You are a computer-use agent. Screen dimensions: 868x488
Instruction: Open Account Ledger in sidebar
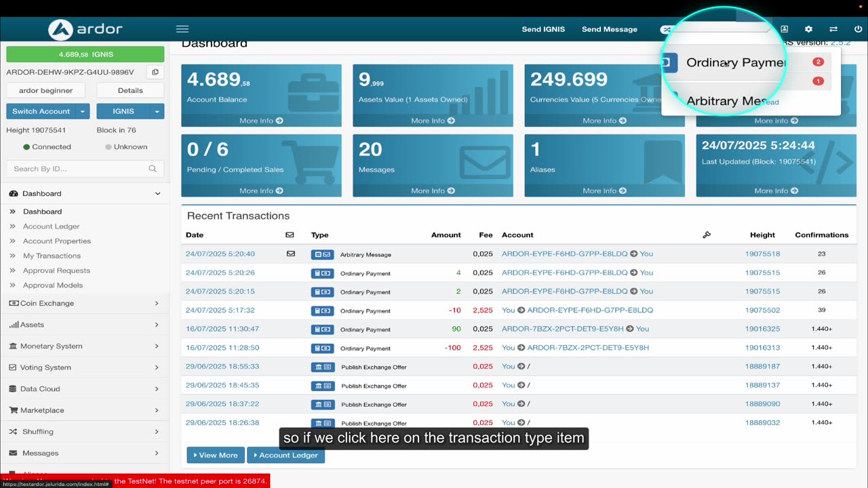click(52, 226)
